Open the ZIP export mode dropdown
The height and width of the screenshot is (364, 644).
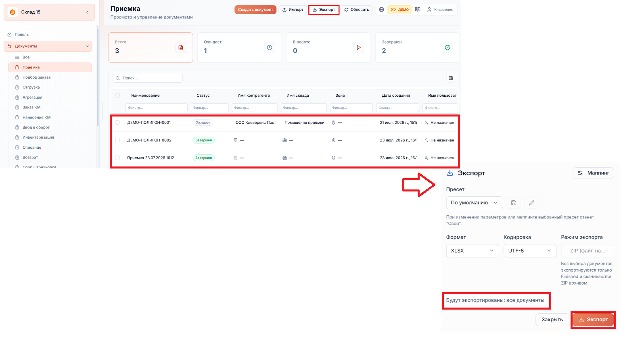point(588,251)
